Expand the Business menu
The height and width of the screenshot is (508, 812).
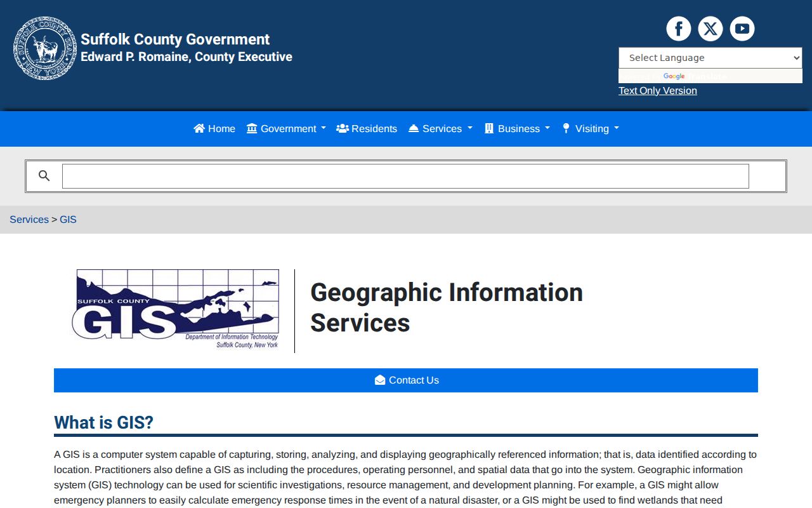517,128
